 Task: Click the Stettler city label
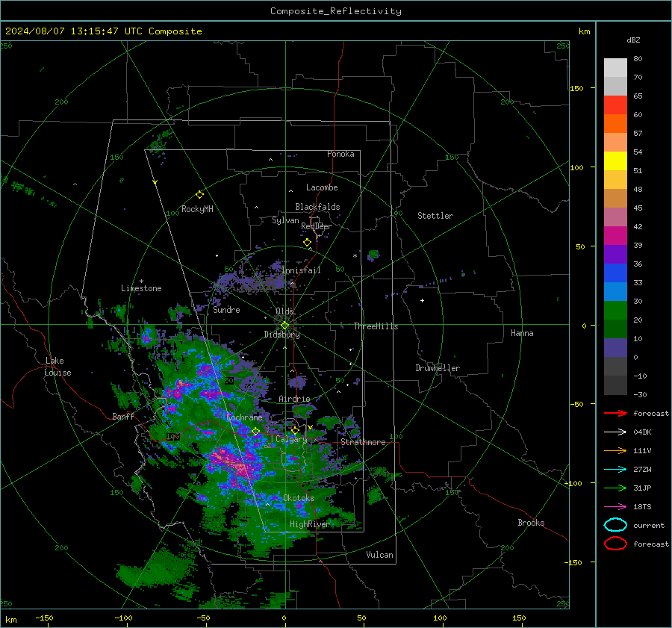[x=435, y=216]
